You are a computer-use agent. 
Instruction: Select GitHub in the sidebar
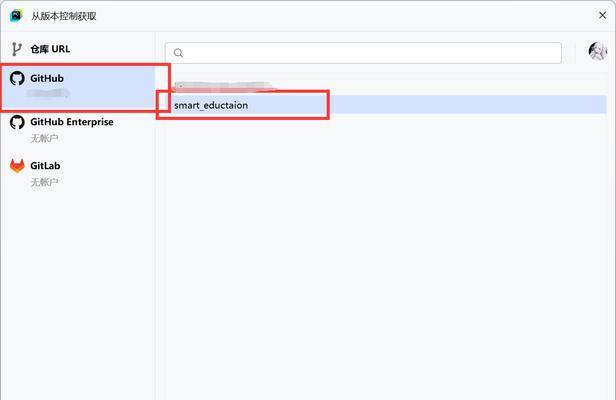78,87
